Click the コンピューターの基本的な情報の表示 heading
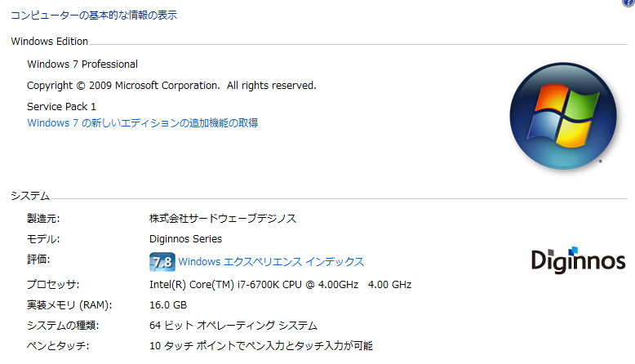Viewport: 635px width, 364px height. (x=94, y=15)
